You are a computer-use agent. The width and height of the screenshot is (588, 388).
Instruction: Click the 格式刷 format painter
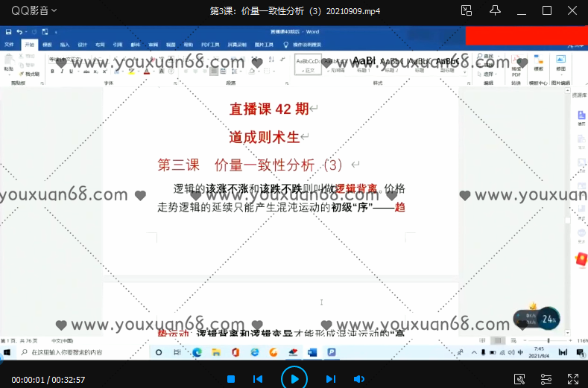[x=30, y=74]
